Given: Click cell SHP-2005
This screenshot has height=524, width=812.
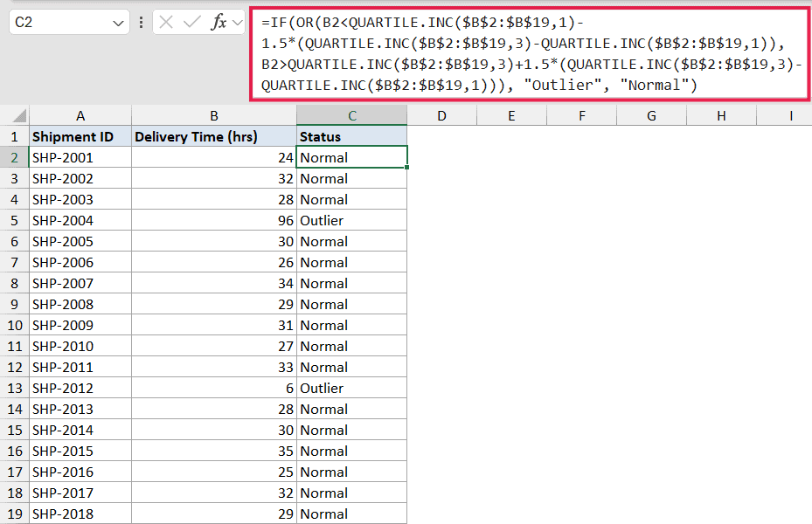Looking at the screenshot, I should pos(80,241).
